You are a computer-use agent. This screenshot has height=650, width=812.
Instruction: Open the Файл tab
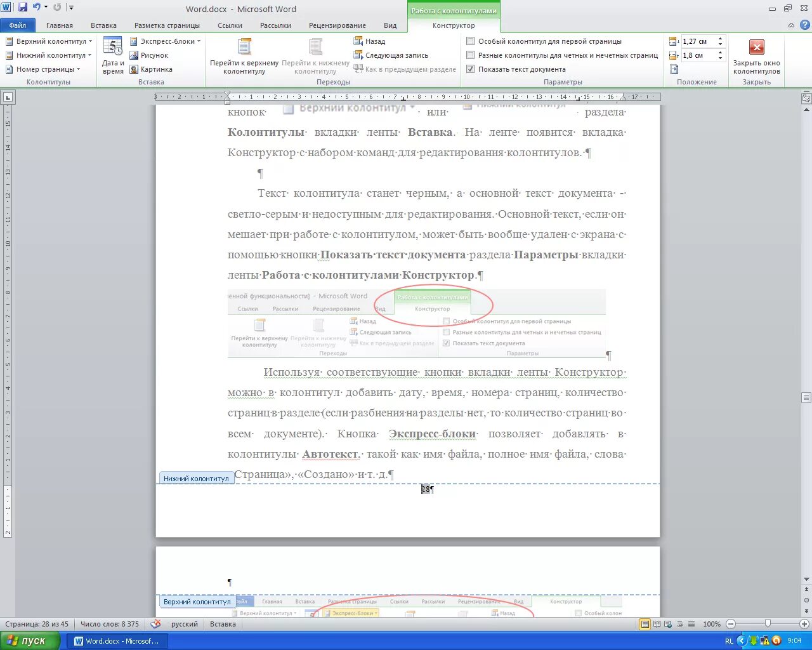point(18,25)
